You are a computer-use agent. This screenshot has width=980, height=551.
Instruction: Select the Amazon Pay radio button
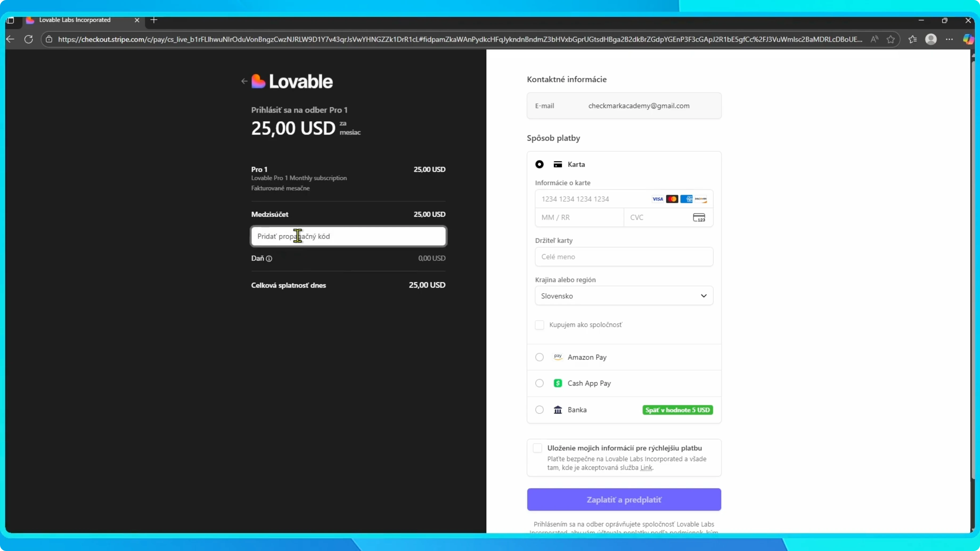540,357
